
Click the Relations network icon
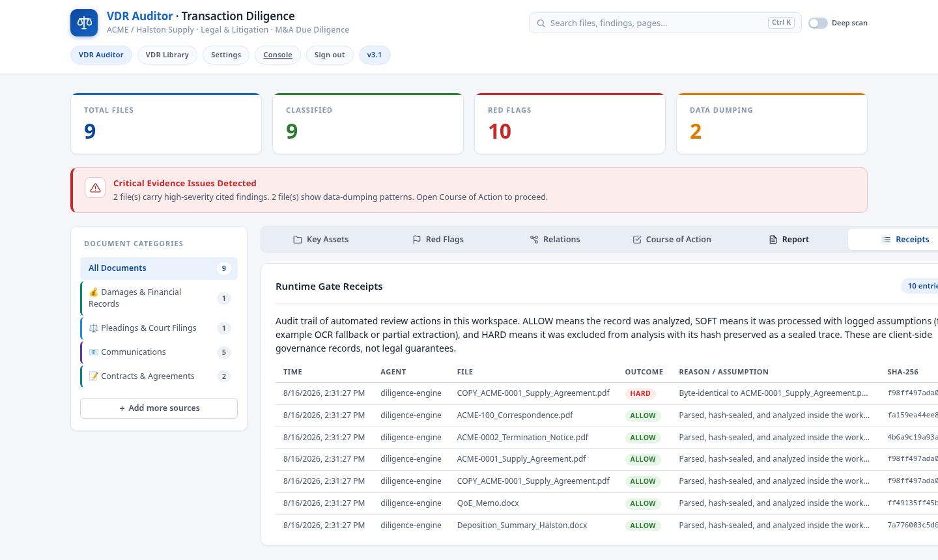pyautogui.click(x=534, y=240)
